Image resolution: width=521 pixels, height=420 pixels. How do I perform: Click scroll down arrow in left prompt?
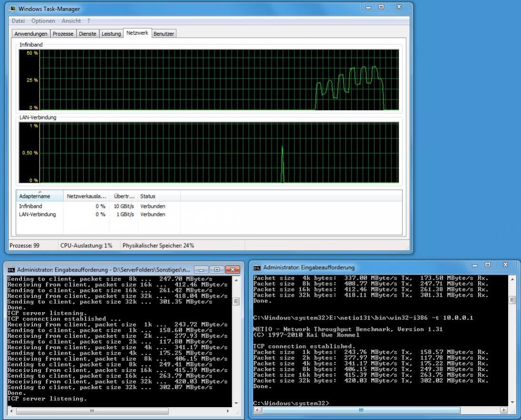tap(236, 403)
